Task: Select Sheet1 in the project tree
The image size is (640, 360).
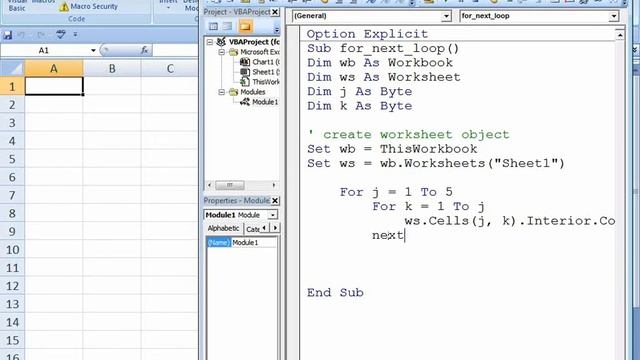Action: click(266, 72)
